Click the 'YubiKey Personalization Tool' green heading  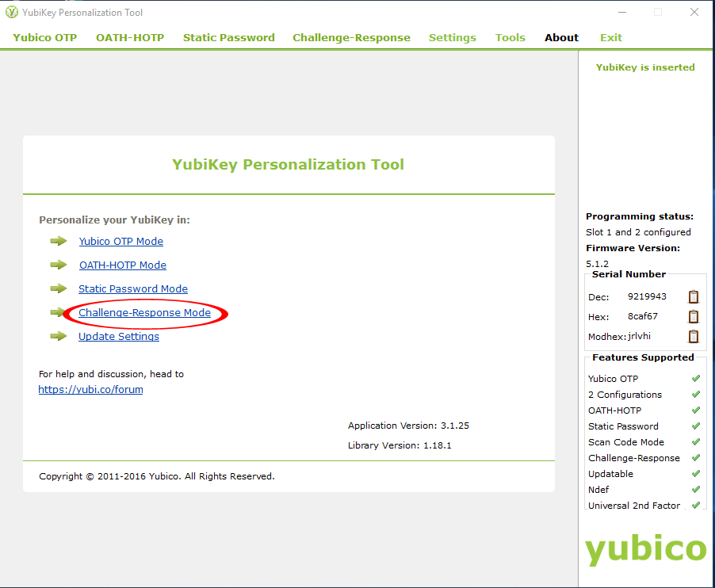289,164
